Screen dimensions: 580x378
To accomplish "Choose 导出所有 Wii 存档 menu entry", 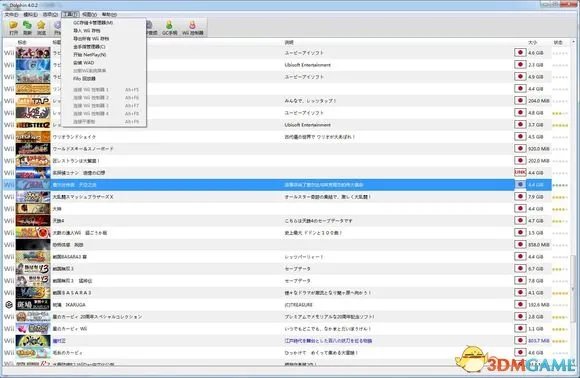I will tap(104, 38).
